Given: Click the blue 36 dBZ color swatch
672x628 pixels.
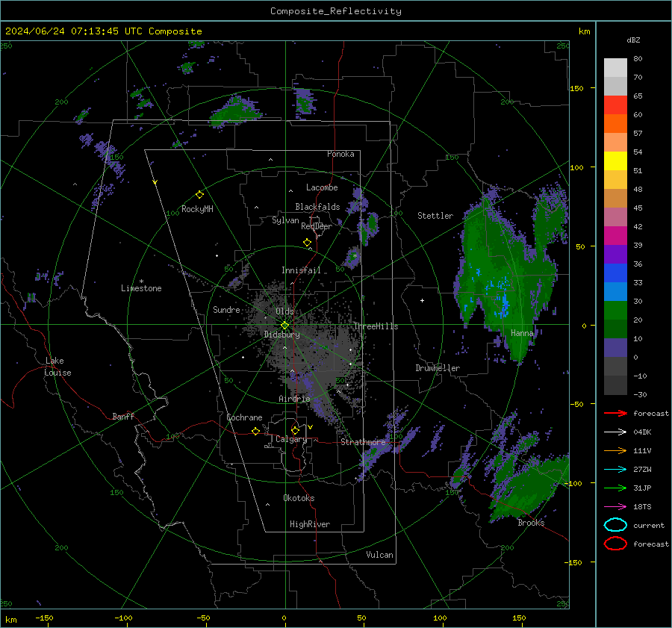Looking at the screenshot, I should [615, 273].
